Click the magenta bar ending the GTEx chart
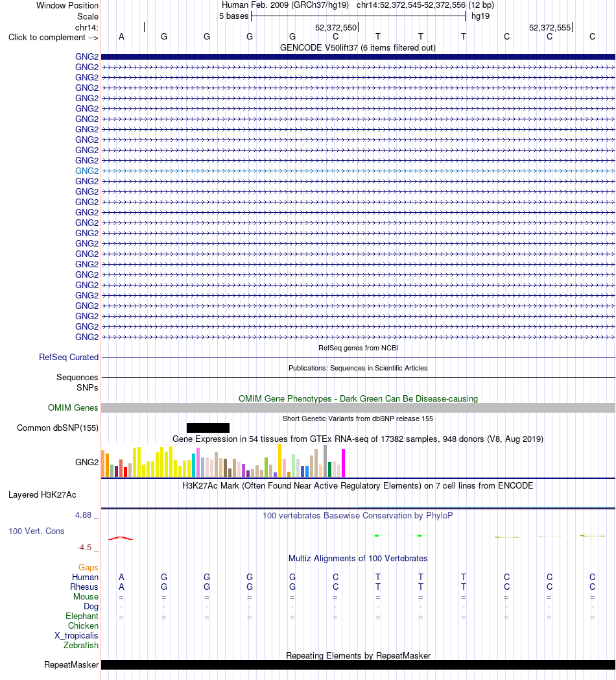 343,463
